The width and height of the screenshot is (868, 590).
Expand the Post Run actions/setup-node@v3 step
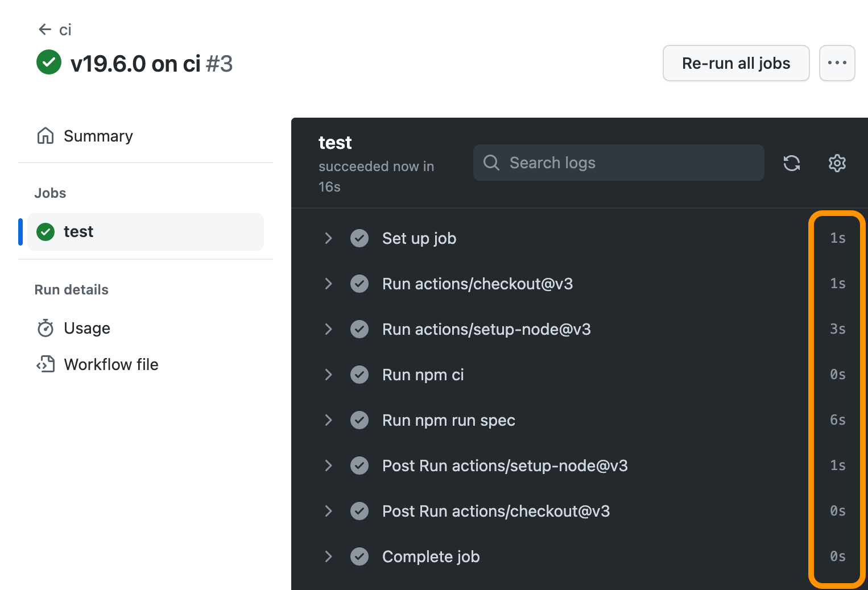[328, 466]
